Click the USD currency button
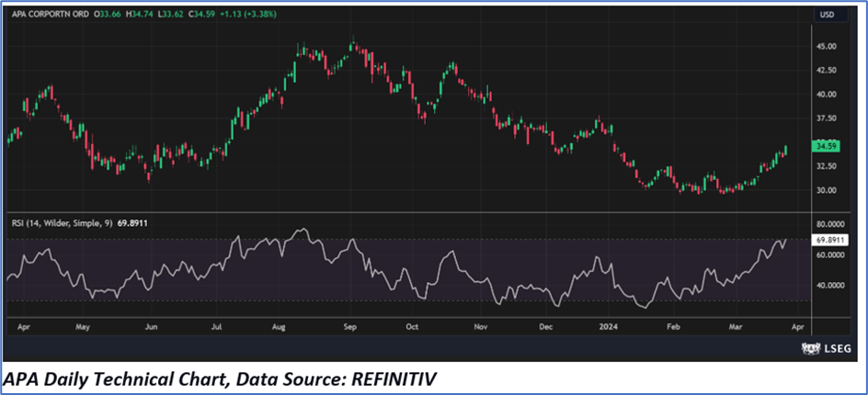The height and width of the screenshot is (395, 868). (829, 14)
